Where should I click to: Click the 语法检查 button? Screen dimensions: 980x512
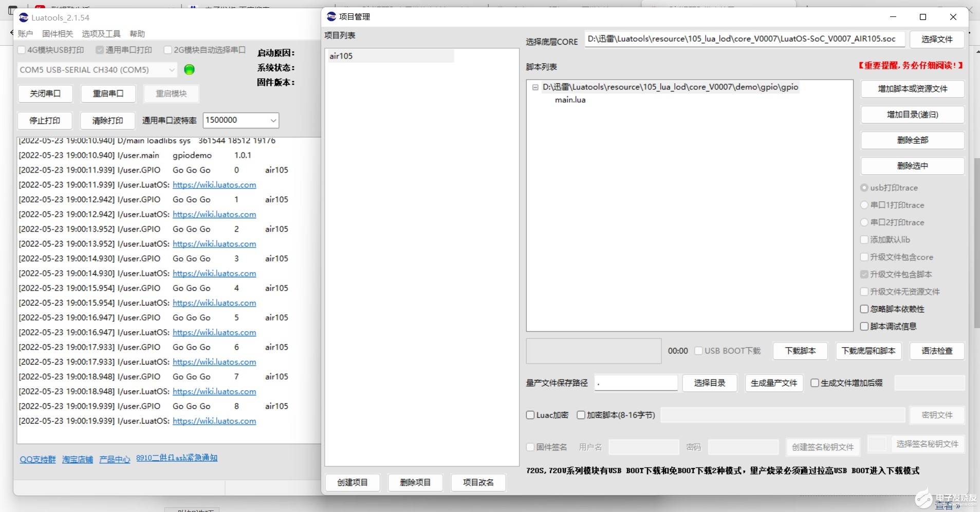coord(937,351)
